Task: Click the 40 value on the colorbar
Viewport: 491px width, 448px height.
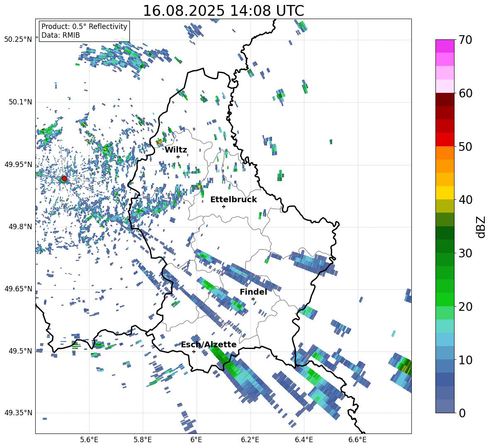Action: [x=465, y=200]
